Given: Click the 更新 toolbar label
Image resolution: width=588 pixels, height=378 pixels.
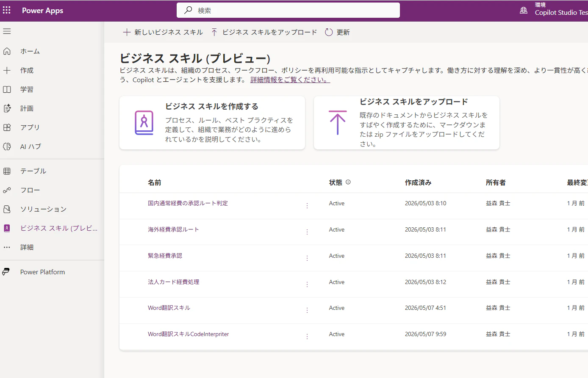Looking at the screenshot, I should coord(343,32).
